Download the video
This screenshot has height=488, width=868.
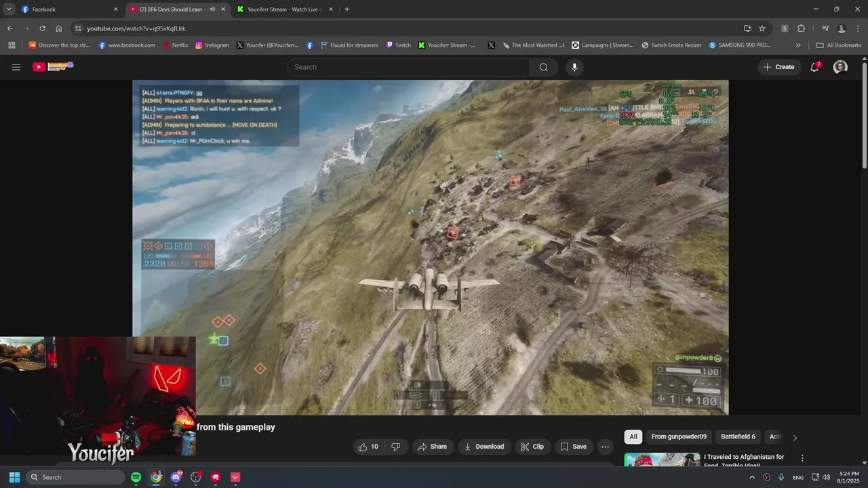point(484,447)
